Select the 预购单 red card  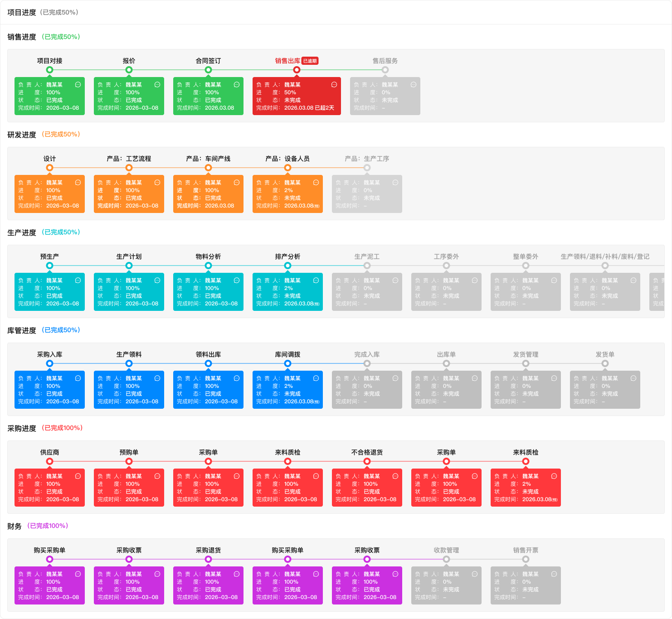click(x=129, y=488)
